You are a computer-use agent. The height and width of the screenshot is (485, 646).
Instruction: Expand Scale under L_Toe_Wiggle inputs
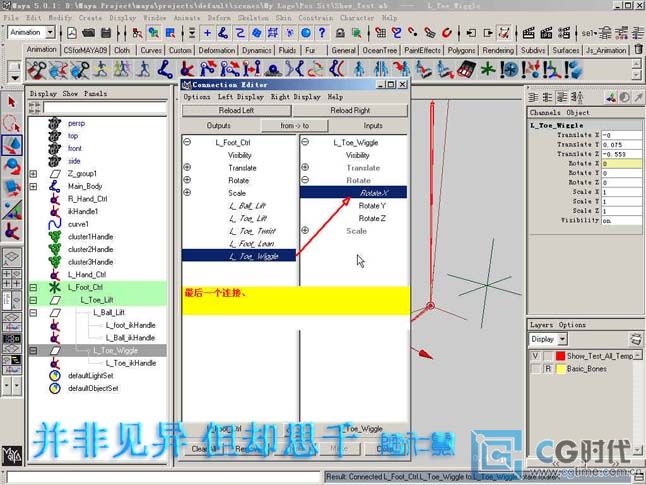point(305,230)
